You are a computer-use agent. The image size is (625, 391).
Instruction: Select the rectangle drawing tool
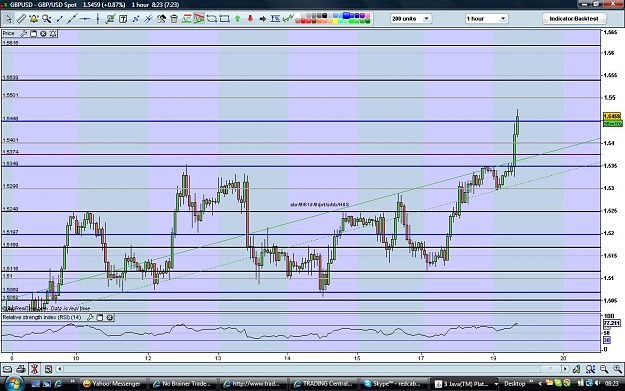(224, 18)
